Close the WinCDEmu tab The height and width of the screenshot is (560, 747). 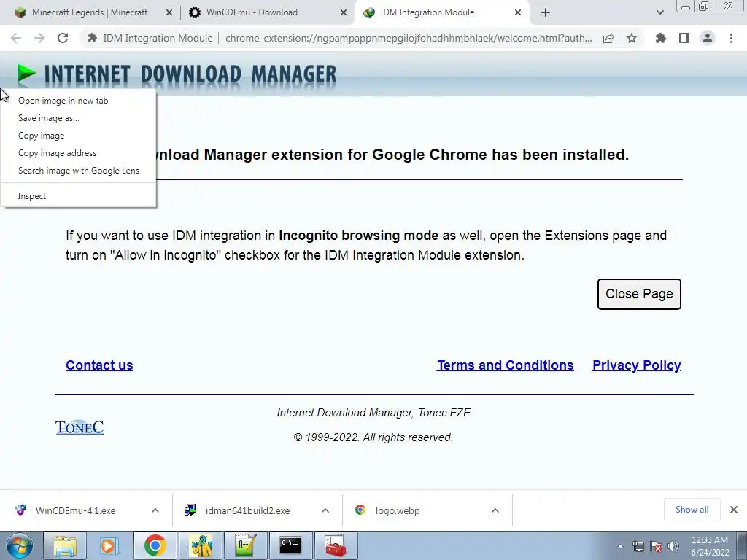pyautogui.click(x=344, y=13)
